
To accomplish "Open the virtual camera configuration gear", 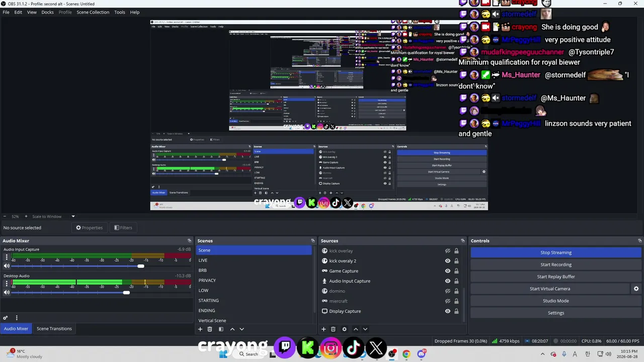I will [x=636, y=289].
